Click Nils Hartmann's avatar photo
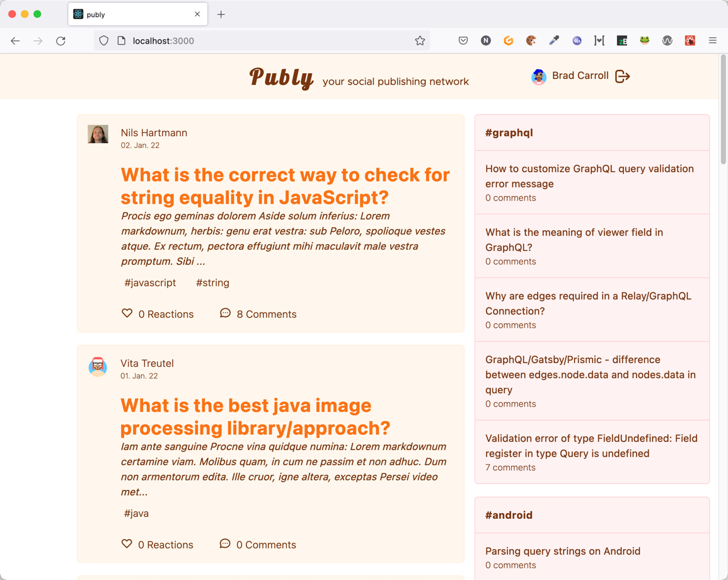The width and height of the screenshot is (728, 580). [x=98, y=134]
